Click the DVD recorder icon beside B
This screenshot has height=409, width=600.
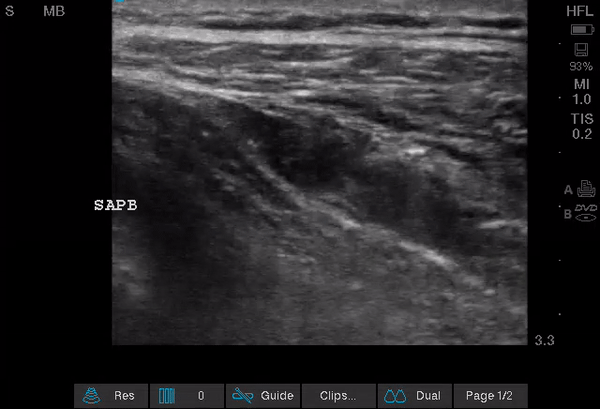[586, 213]
